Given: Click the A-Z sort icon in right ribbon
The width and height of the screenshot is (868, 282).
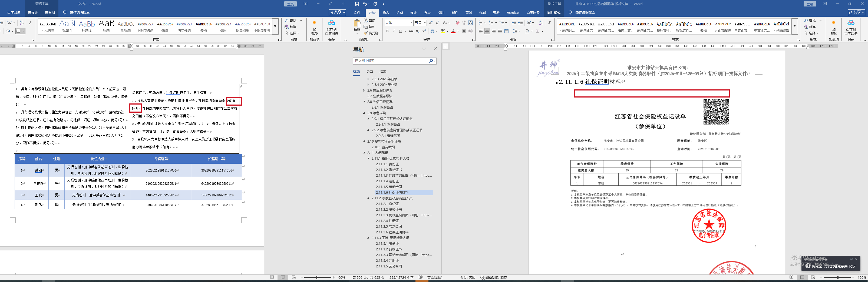Looking at the screenshot, I should pyautogui.click(x=541, y=23).
